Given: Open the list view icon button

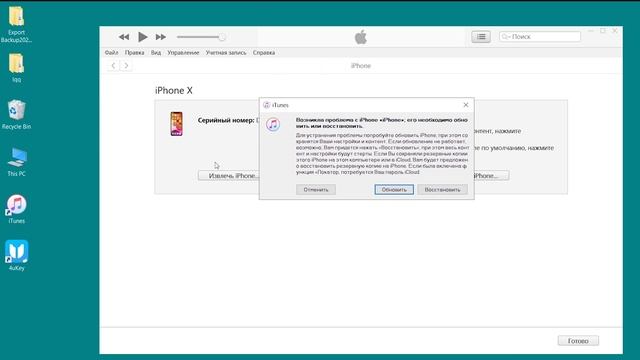Looking at the screenshot, I should [481, 37].
